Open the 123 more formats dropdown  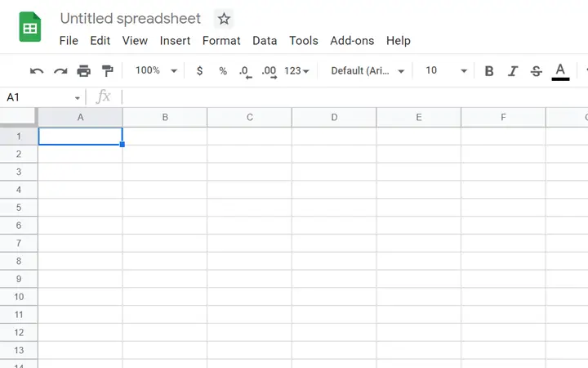[x=296, y=71]
